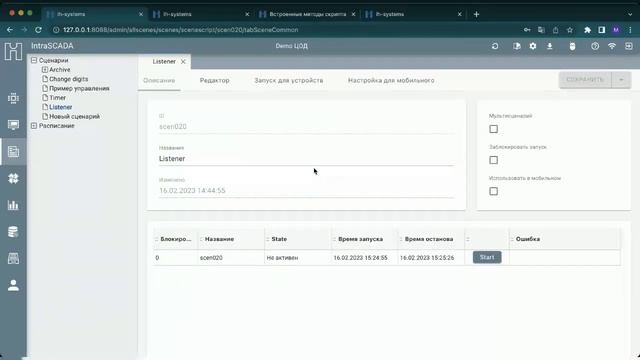Click the download icon in app header
640x360 pixels.
550,46
